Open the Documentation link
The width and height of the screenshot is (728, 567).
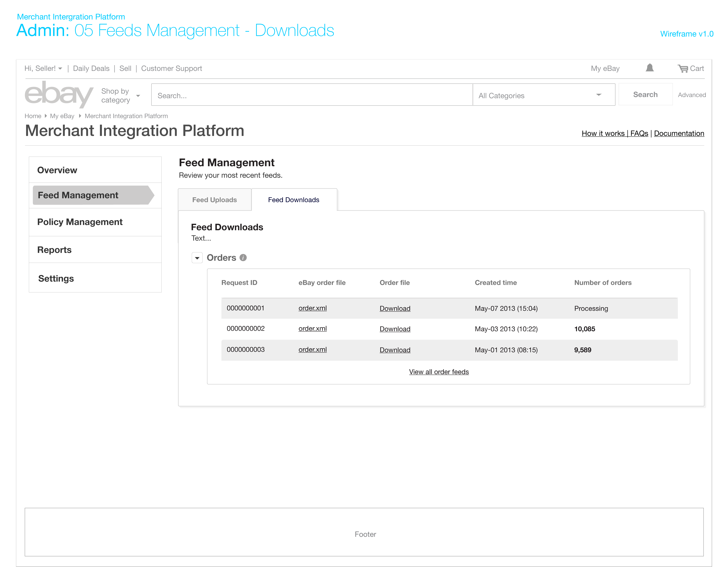tap(679, 133)
